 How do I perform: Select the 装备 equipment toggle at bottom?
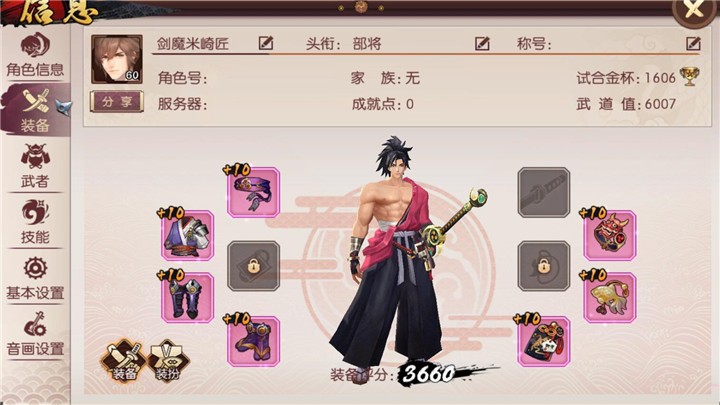point(124,360)
